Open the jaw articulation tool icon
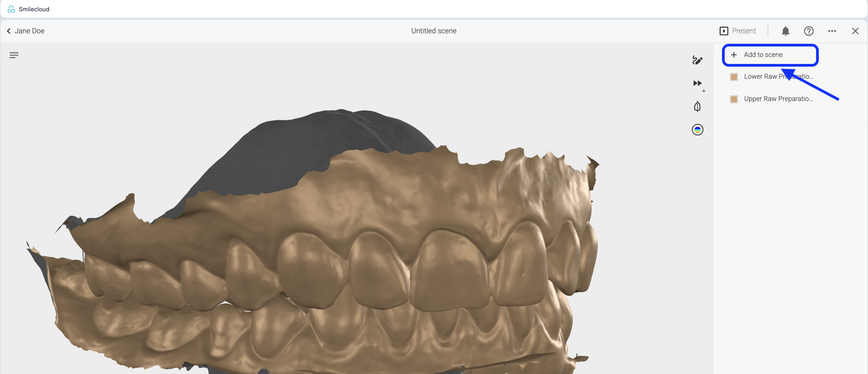868x374 pixels. (697, 106)
